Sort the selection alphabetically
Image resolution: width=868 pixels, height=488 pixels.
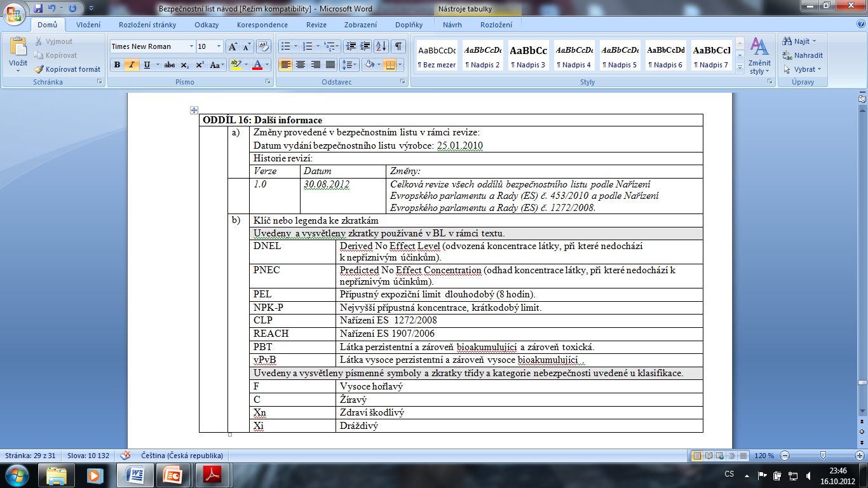[x=381, y=46]
